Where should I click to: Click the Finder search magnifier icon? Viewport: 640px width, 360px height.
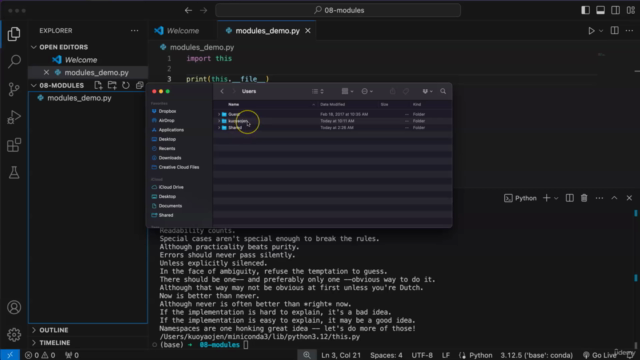click(443, 91)
